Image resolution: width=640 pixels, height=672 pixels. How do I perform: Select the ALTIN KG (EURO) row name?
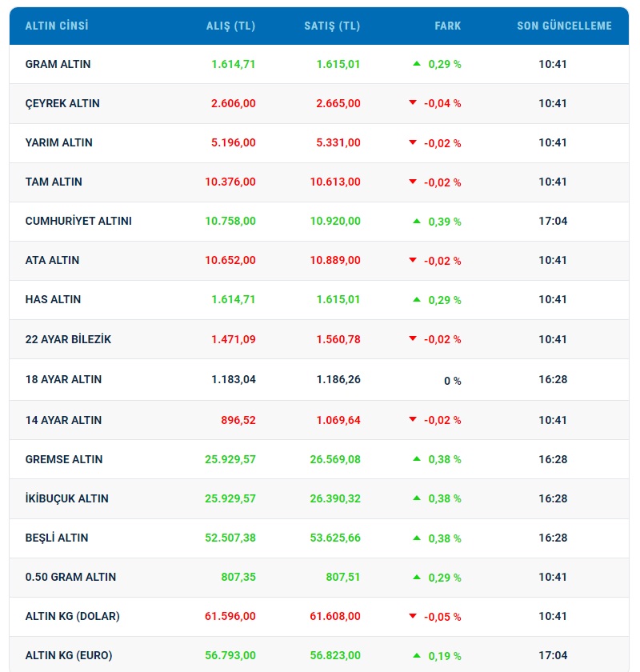tap(69, 655)
